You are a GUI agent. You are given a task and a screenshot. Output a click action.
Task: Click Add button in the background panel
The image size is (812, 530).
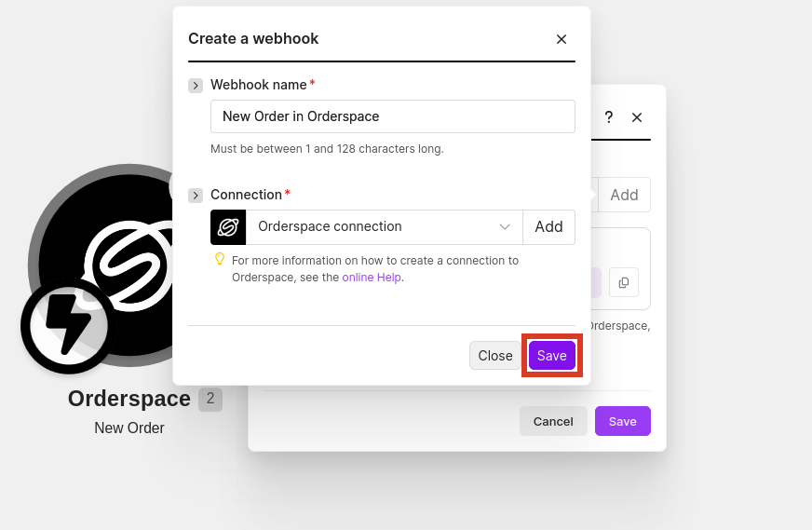coord(624,195)
